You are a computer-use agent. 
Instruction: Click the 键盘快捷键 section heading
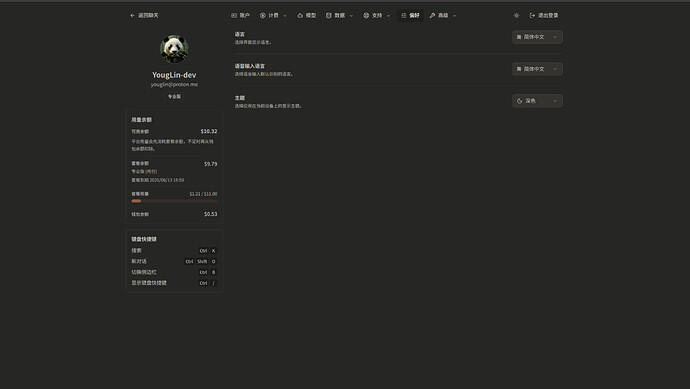(144, 239)
